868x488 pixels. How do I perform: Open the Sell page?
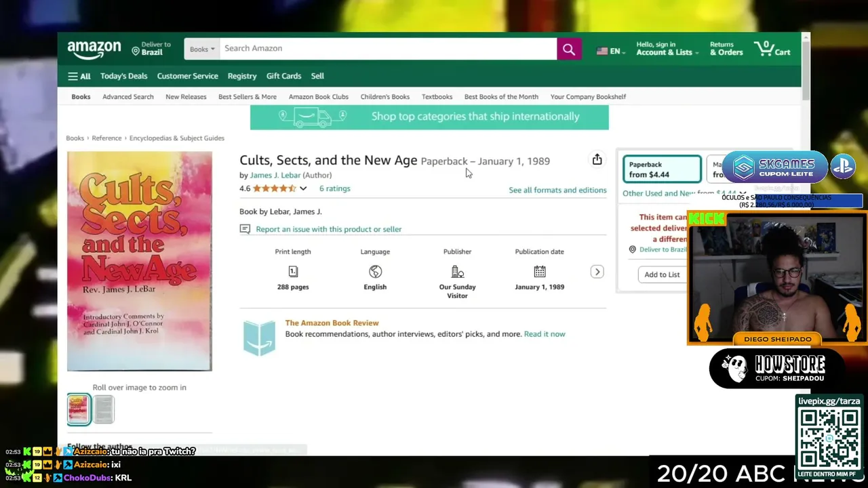(x=317, y=76)
